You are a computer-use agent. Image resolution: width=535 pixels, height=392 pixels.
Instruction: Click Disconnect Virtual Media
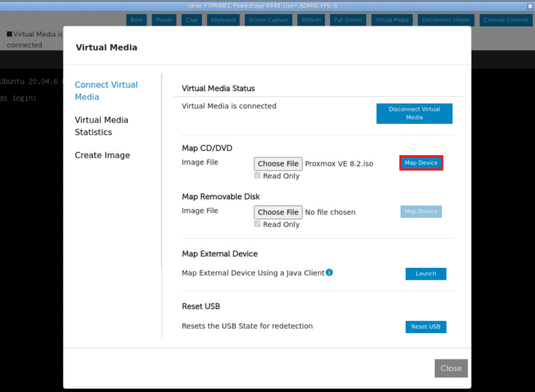[414, 113]
